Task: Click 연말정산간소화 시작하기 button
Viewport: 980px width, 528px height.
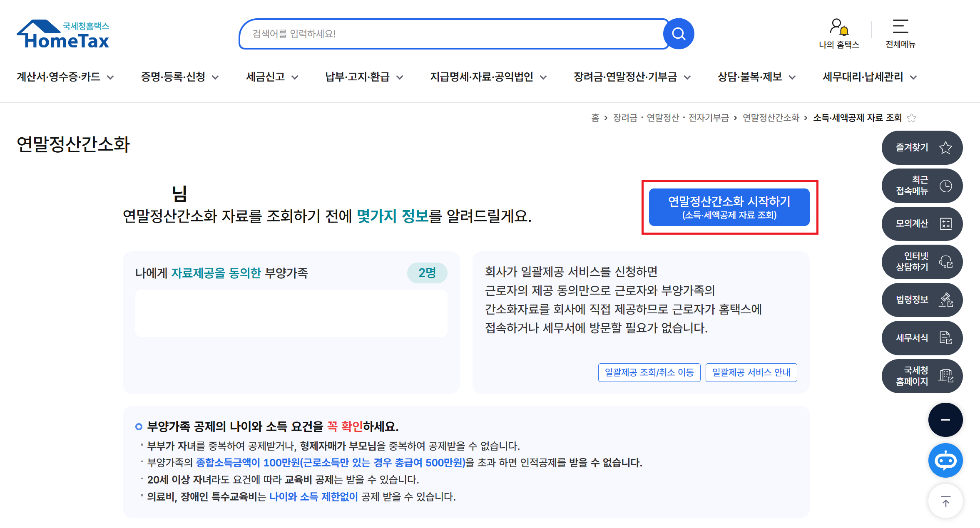Action: (729, 207)
